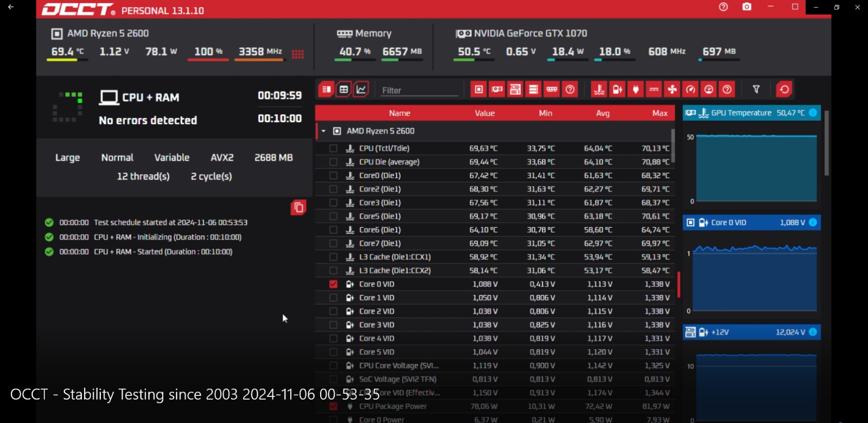Toggle the voltage sensor type filter

point(617,89)
